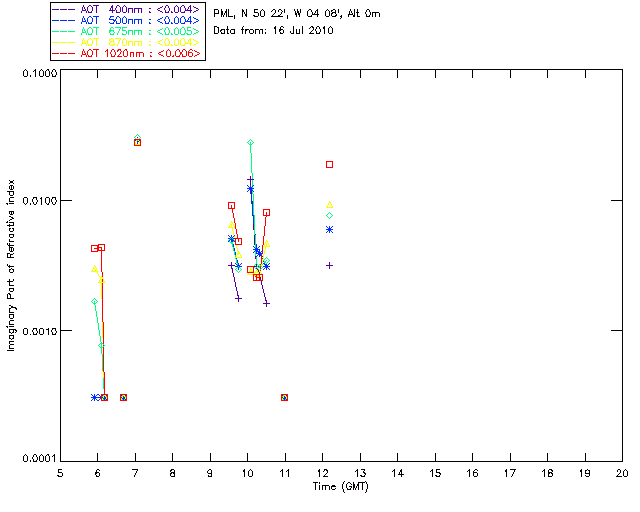Click the 0.0100 y-axis tick label

(x=40, y=201)
